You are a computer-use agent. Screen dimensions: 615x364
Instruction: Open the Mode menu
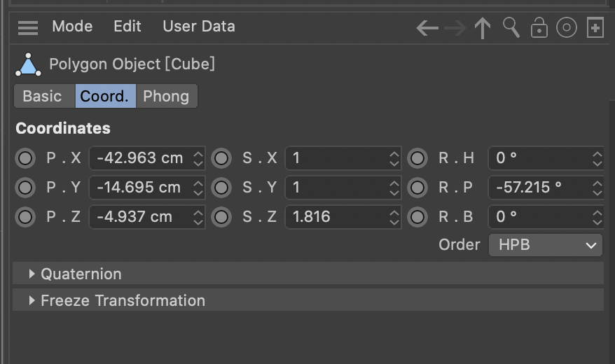72,27
